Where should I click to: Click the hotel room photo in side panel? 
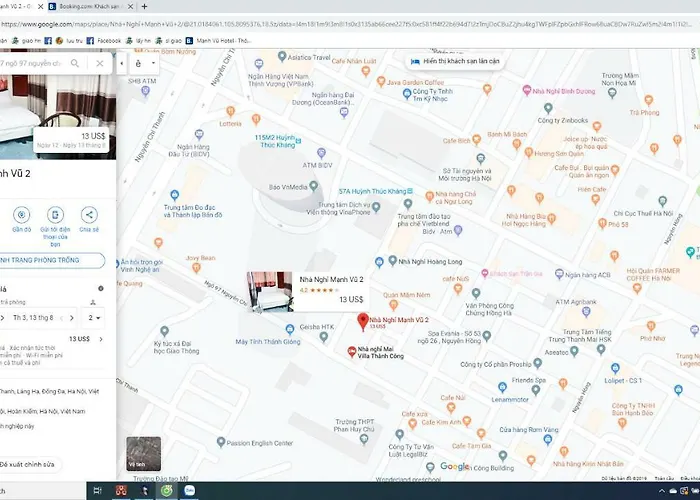point(58,117)
